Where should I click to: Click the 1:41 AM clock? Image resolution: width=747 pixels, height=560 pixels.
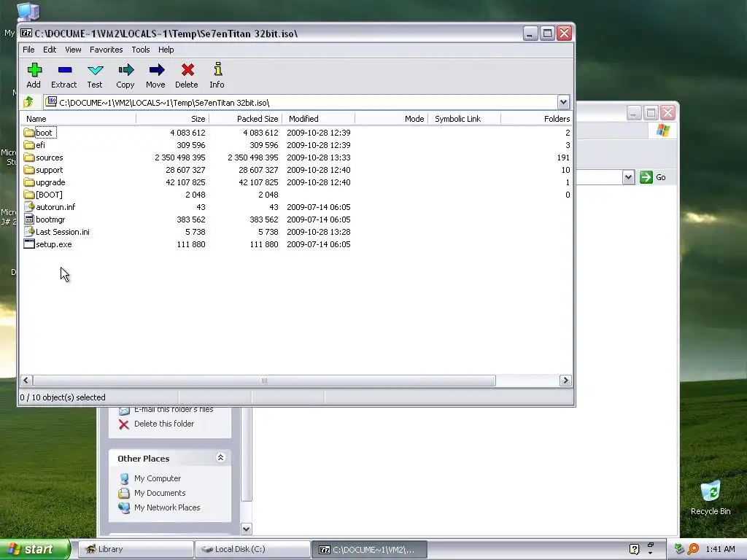click(720, 549)
